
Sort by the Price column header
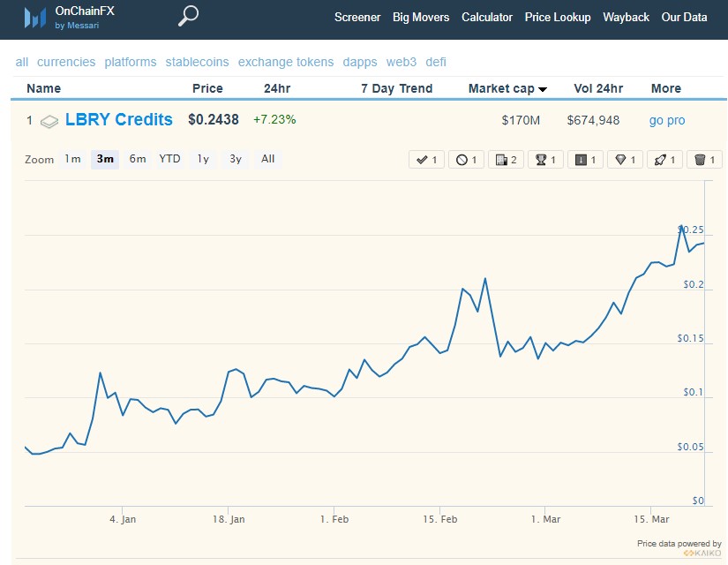207,88
